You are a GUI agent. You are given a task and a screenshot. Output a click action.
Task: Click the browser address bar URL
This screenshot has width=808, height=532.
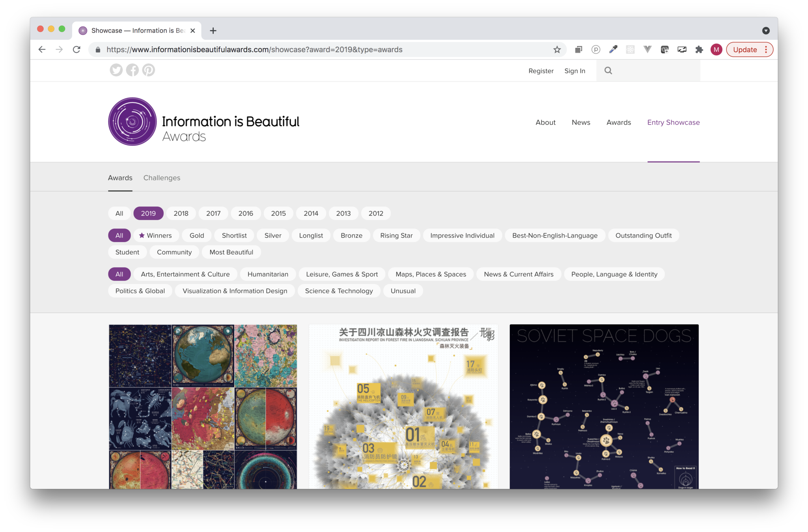click(254, 50)
